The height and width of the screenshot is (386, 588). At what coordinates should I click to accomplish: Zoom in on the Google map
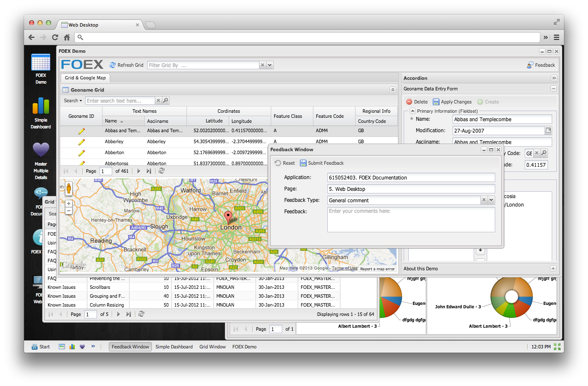(x=69, y=204)
